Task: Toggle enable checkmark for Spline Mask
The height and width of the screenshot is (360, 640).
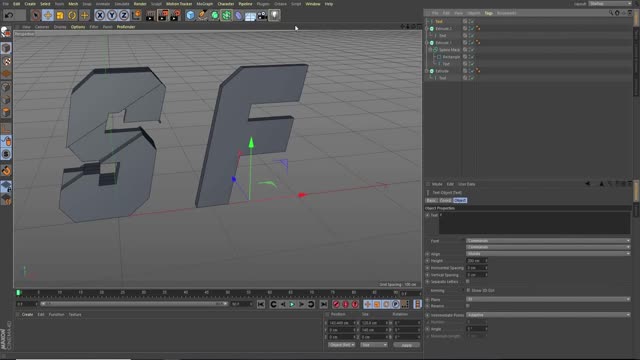Action: coord(472,50)
